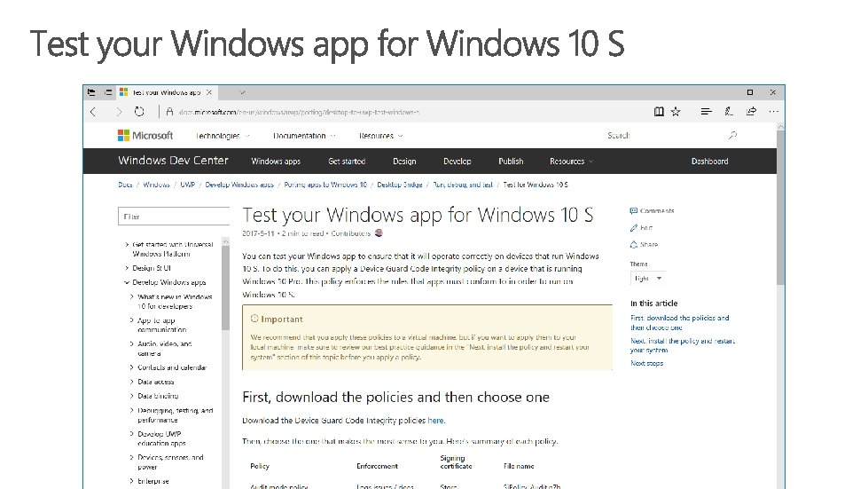Viewport: 868px width, 489px height.
Task: Click the 'Windows Dev Center' title
Action: click(x=173, y=161)
